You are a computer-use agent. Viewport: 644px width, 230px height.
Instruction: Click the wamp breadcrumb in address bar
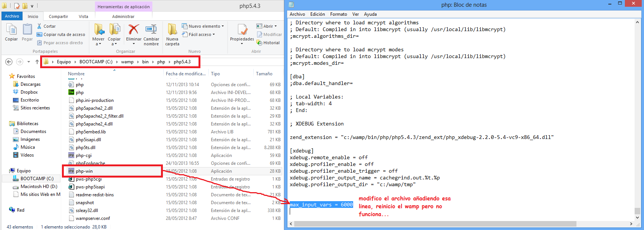tap(127, 62)
